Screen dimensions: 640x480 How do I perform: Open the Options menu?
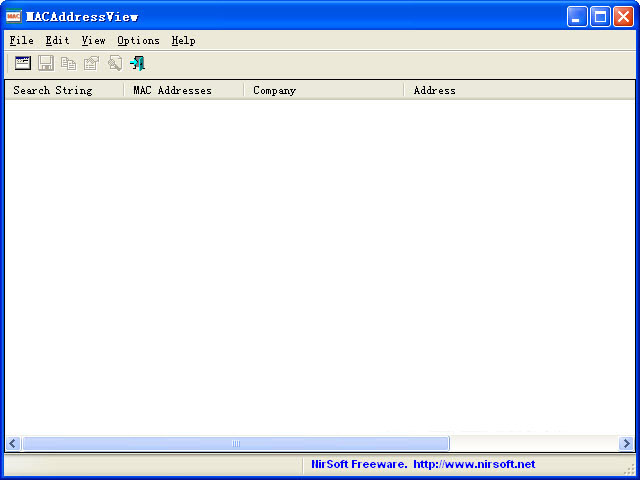(138, 41)
